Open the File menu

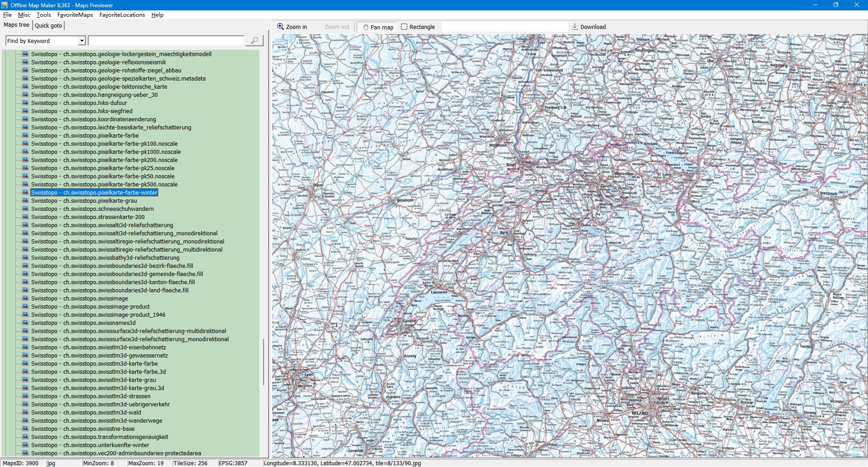click(x=7, y=15)
